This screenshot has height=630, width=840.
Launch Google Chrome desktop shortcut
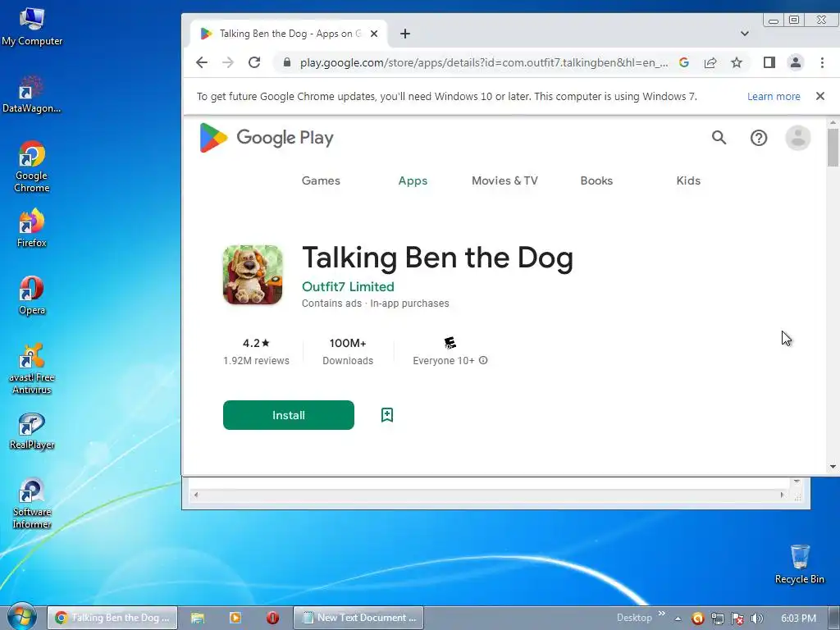[x=32, y=167]
